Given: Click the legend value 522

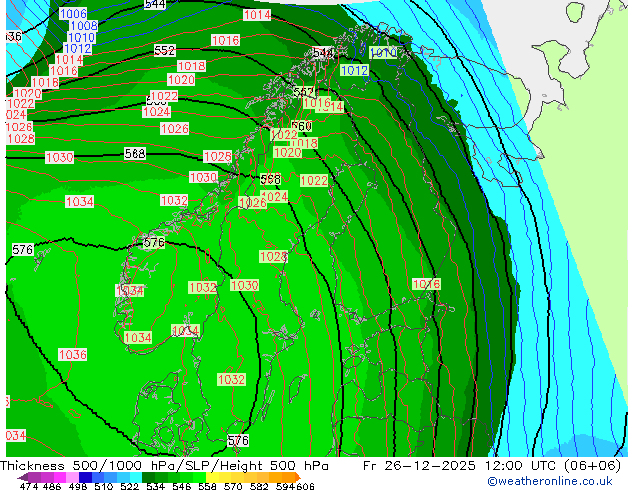Looking at the screenshot, I should point(129,486).
